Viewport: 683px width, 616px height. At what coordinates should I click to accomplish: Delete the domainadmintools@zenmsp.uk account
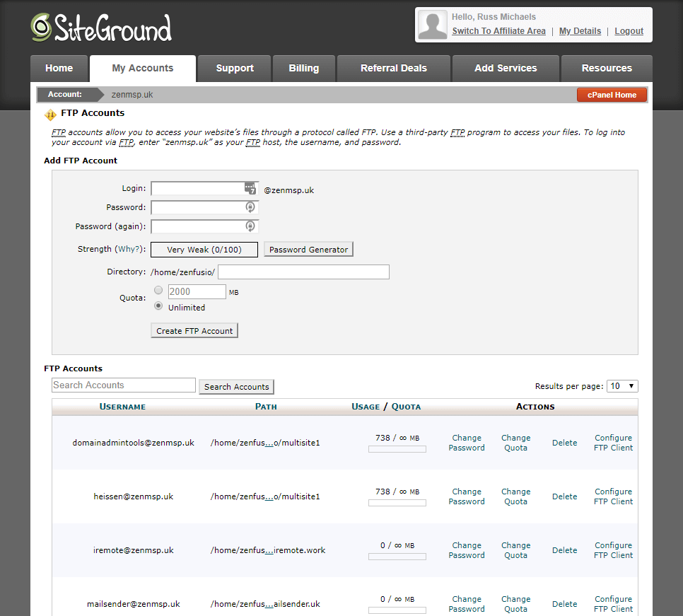pyautogui.click(x=564, y=443)
